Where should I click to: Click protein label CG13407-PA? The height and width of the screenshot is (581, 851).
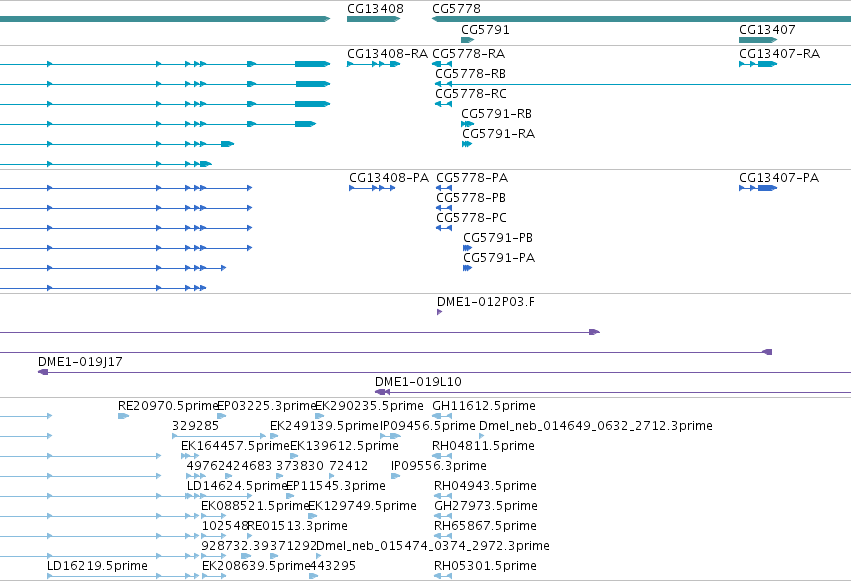pos(779,178)
